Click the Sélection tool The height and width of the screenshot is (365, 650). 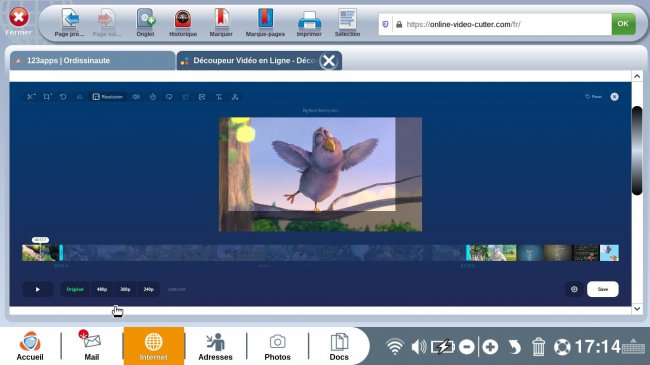pos(347,23)
